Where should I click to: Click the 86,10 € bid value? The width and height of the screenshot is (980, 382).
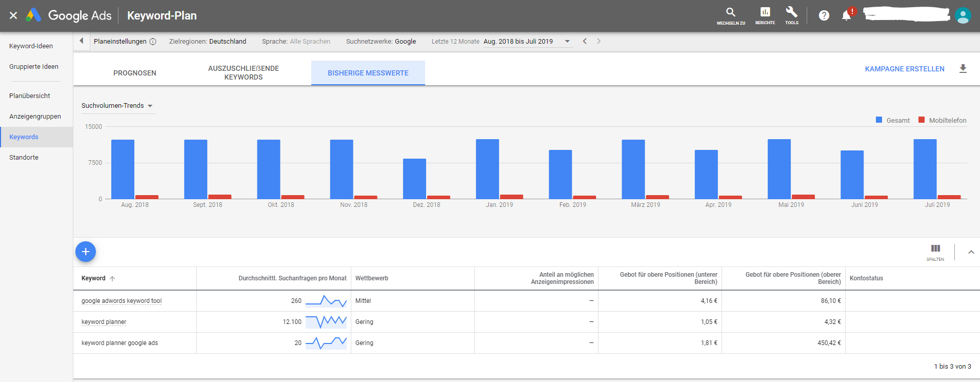pos(831,301)
